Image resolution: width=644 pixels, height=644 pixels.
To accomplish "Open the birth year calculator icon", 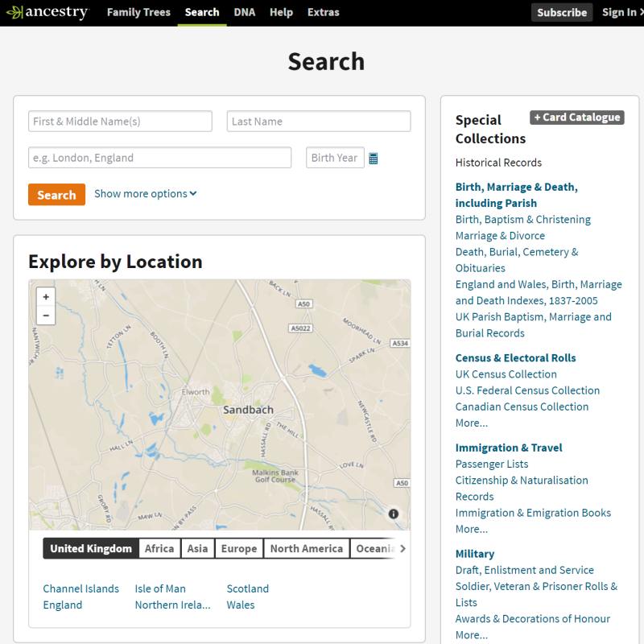I will (373, 158).
